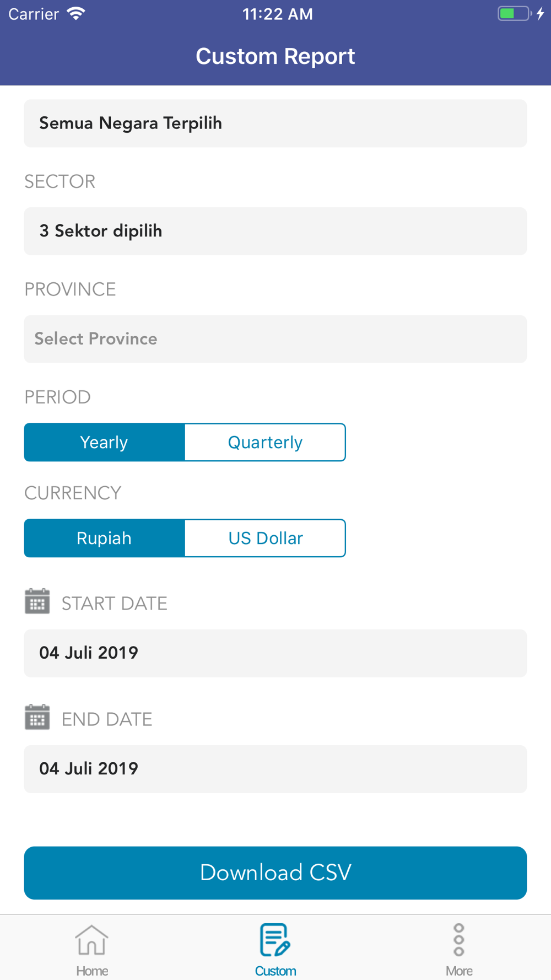551x980 pixels.
Task: Open the 3 Sektor dipilih selector
Action: (275, 231)
